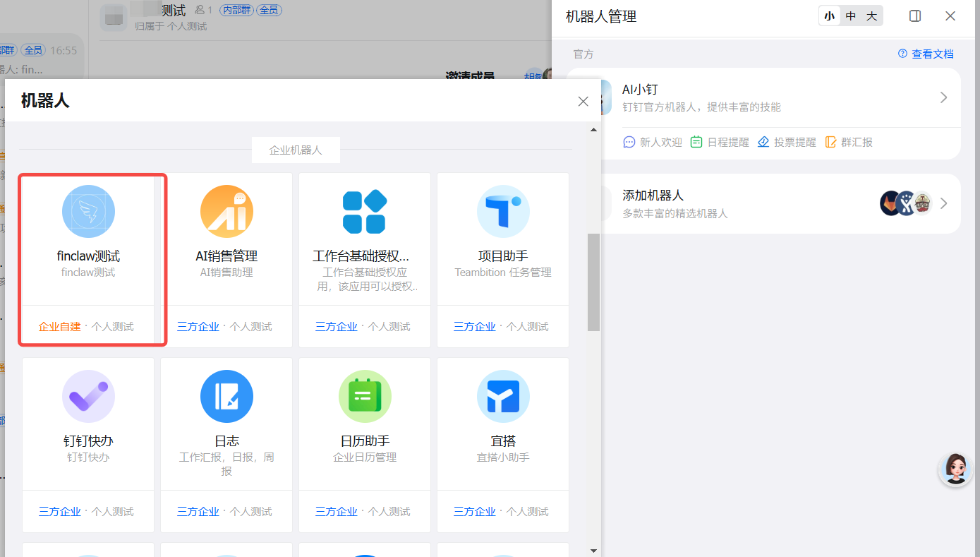Select the 宜搭 robot icon
Image resolution: width=980 pixels, height=557 pixels.
tap(503, 396)
